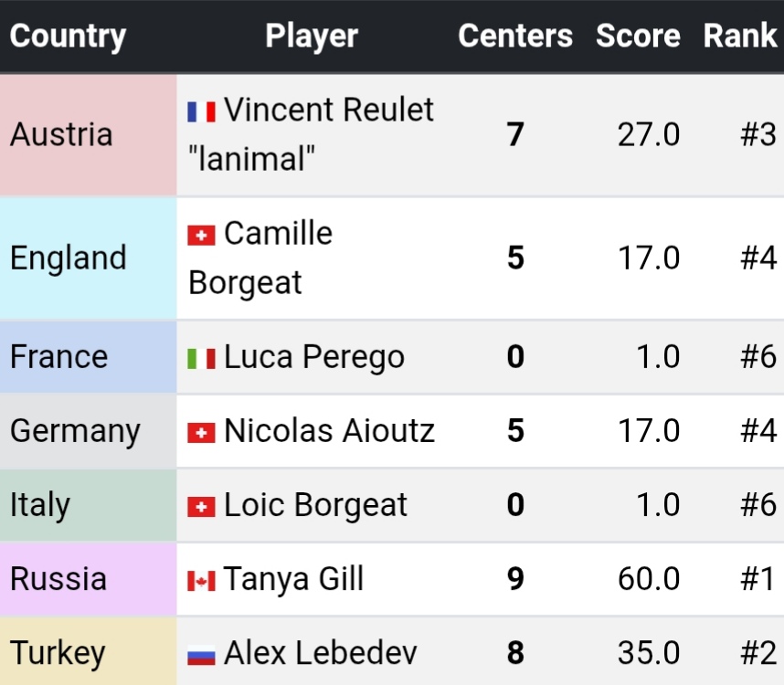Select the Luca Perego player name
Screen dimensions: 784x685
point(314,357)
